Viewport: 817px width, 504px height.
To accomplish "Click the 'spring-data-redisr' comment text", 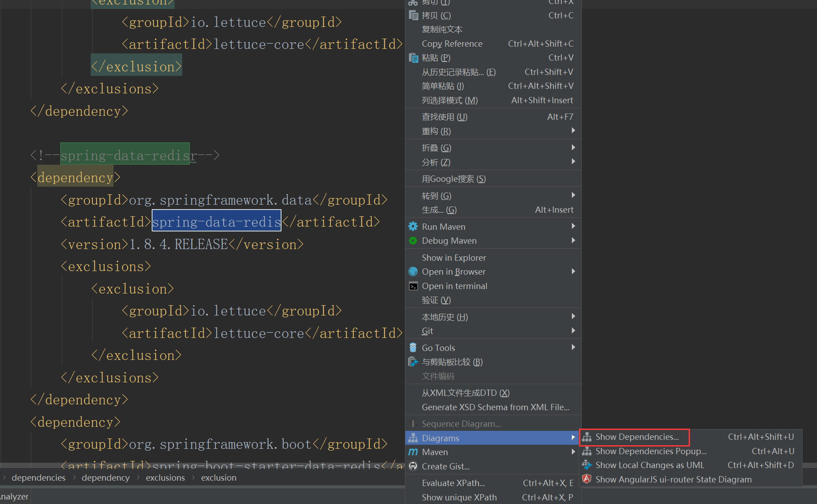I will (129, 155).
